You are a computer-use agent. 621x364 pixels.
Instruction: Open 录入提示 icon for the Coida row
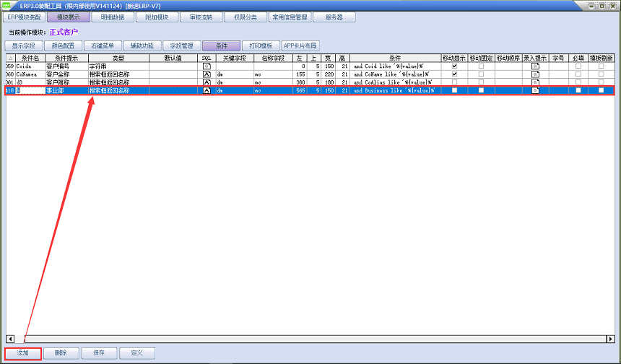(535, 66)
